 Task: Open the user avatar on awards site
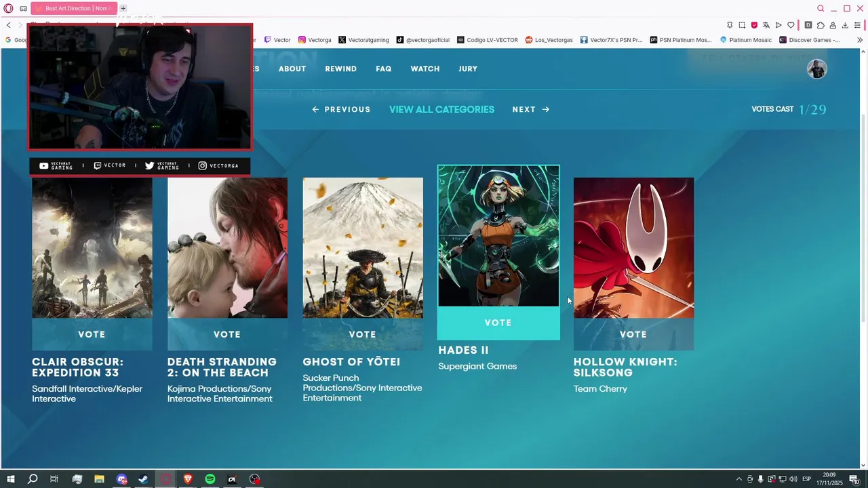tap(817, 69)
